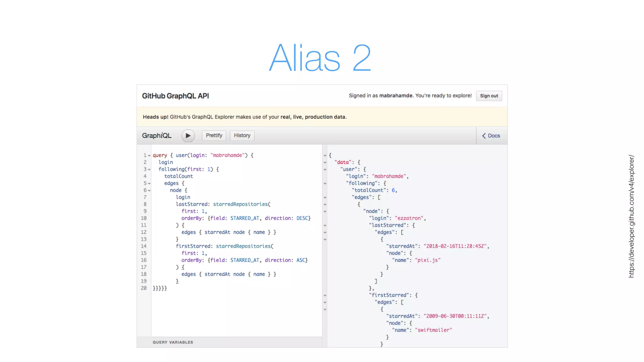Screen dimensions: 644x362
Task: Click line number 20 in the gutter
Action: (144, 288)
